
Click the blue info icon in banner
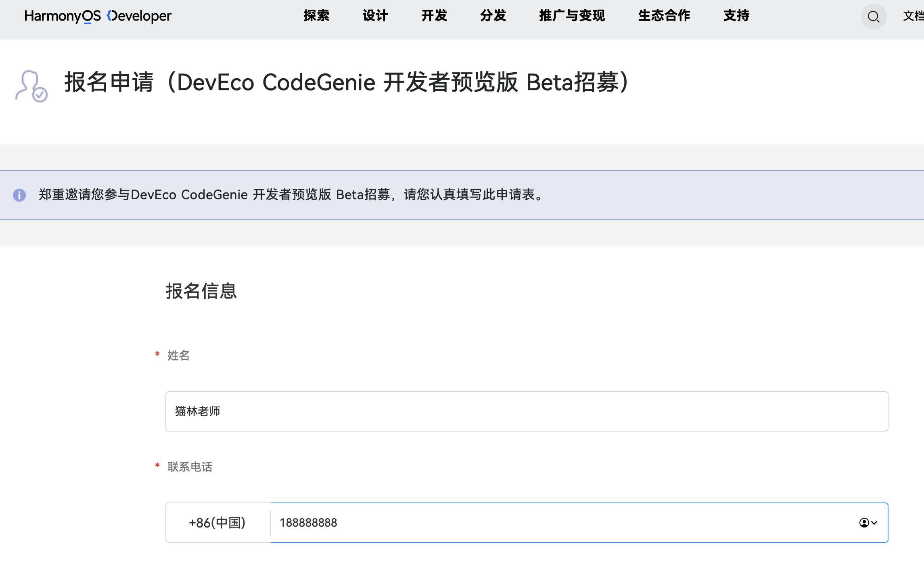pos(19,195)
